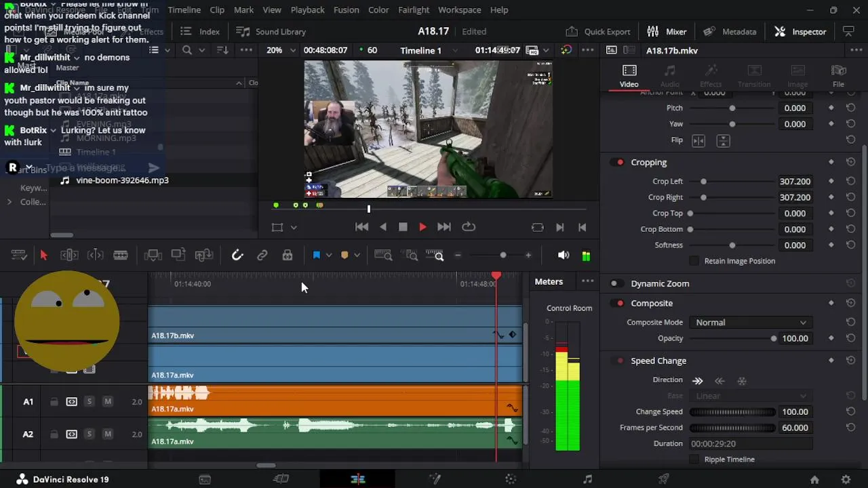
Task: Enable Ripple Timeline checkbox
Action: click(694, 460)
